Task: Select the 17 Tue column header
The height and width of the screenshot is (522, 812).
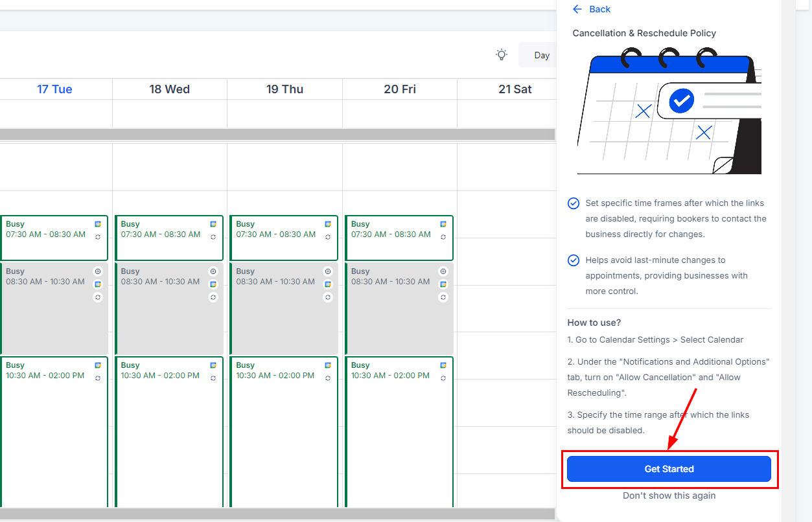Action: [54, 89]
